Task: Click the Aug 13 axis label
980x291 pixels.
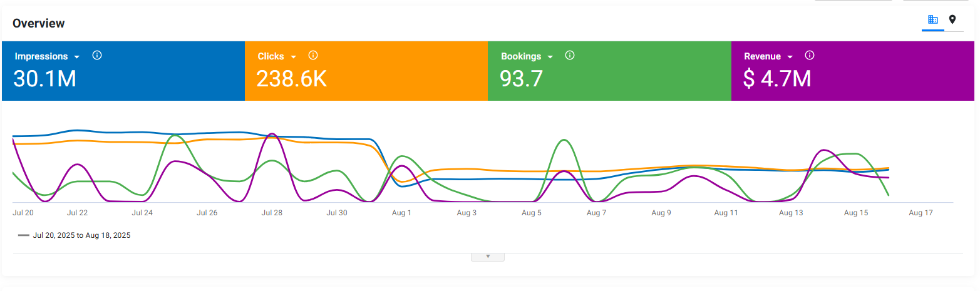Action: click(x=791, y=213)
